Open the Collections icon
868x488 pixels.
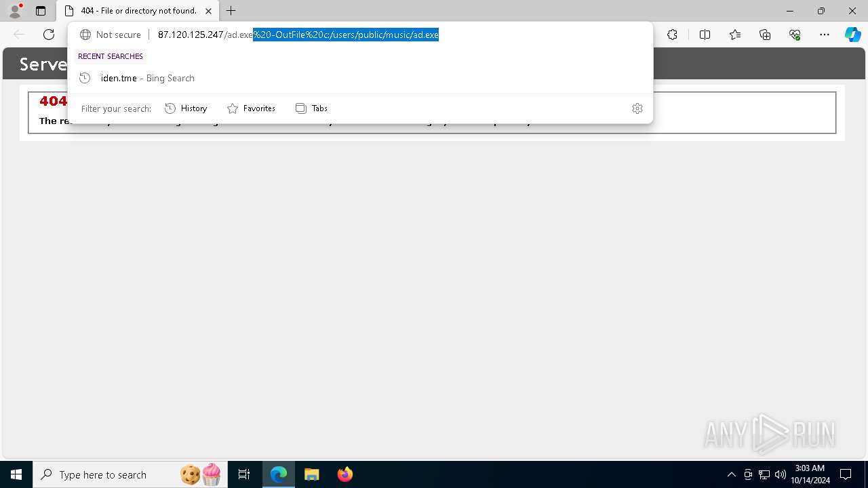[x=765, y=35]
